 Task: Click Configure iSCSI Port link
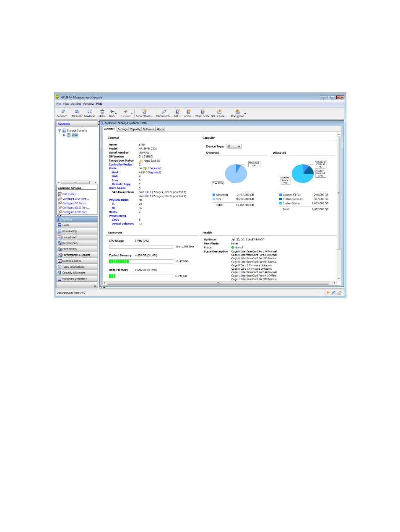(76, 208)
